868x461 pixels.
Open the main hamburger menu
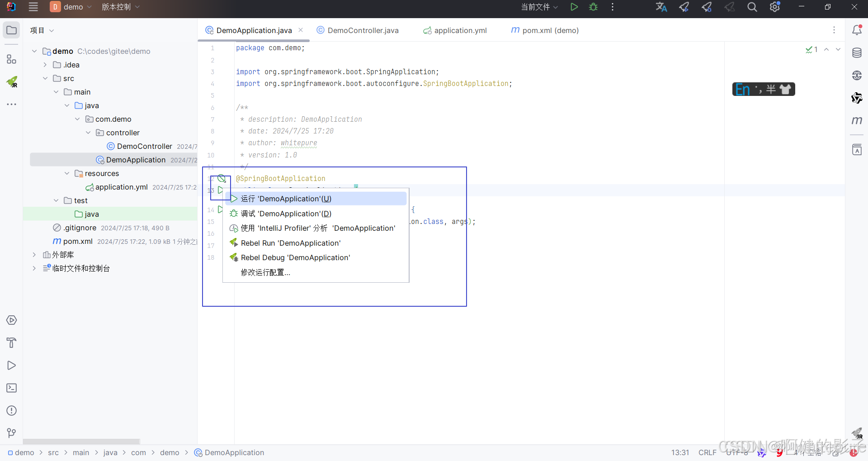(x=33, y=7)
